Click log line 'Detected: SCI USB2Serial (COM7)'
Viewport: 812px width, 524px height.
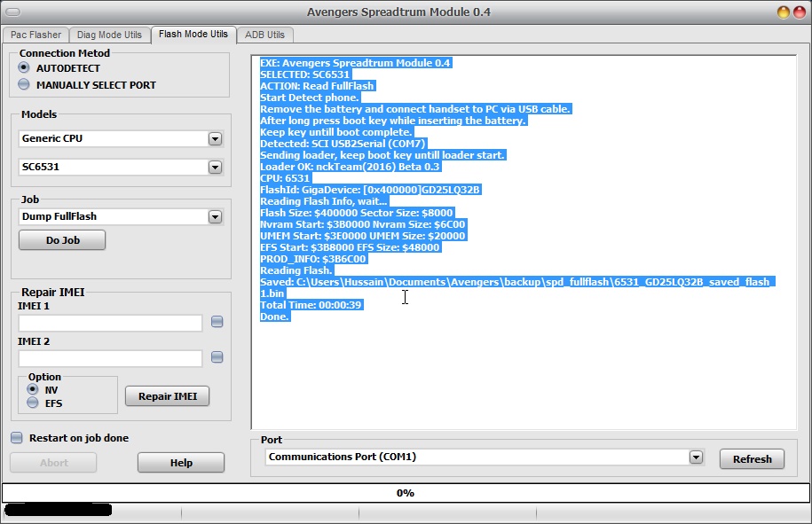point(343,144)
